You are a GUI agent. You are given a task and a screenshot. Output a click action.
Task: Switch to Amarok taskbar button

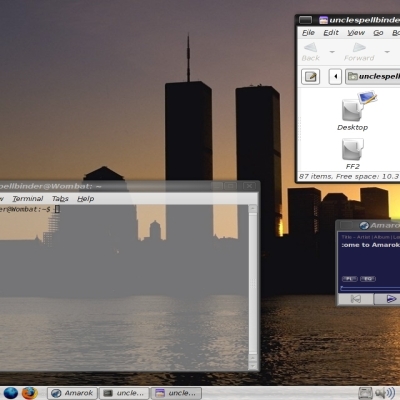pyautogui.click(x=72, y=393)
